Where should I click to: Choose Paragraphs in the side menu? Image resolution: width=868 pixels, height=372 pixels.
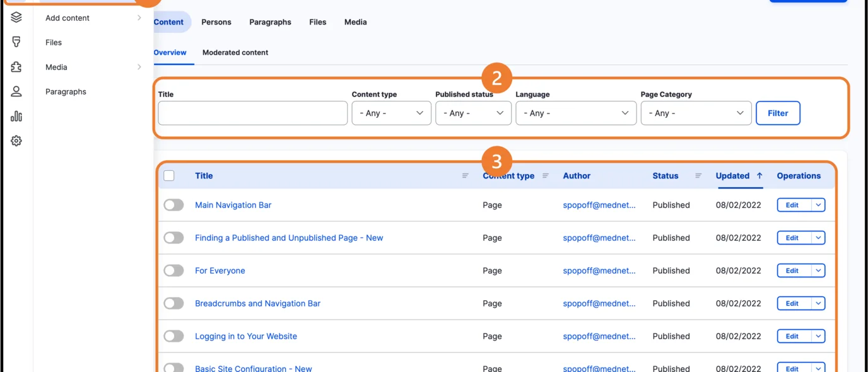[66, 91]
